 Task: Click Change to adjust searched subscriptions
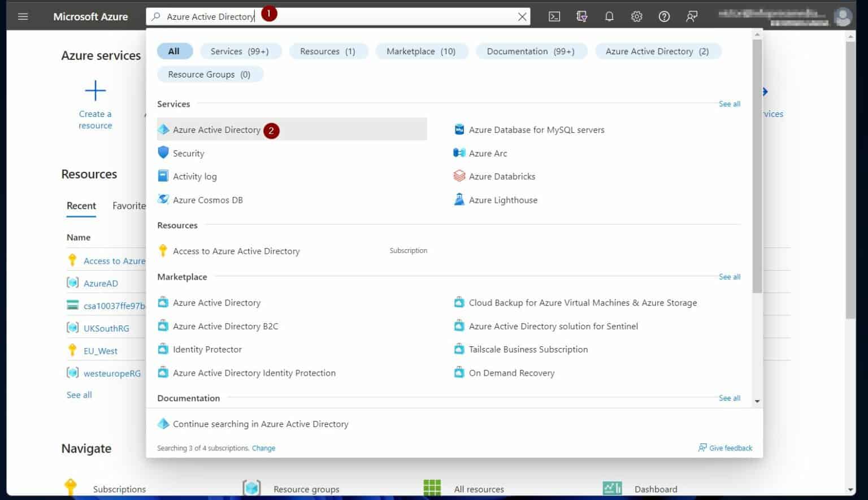tap(263, 448)
